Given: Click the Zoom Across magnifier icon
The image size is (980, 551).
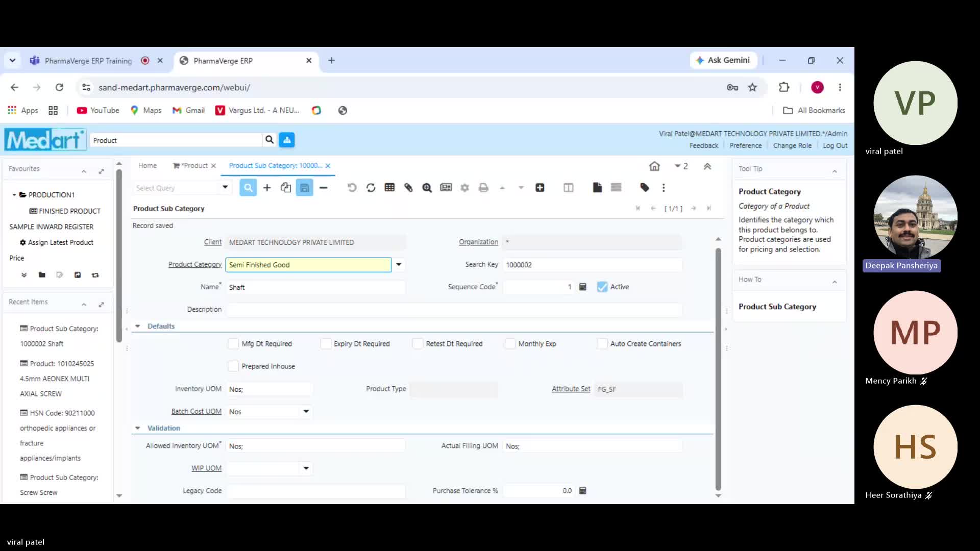Looking at the screenshot, I should 427,188.
